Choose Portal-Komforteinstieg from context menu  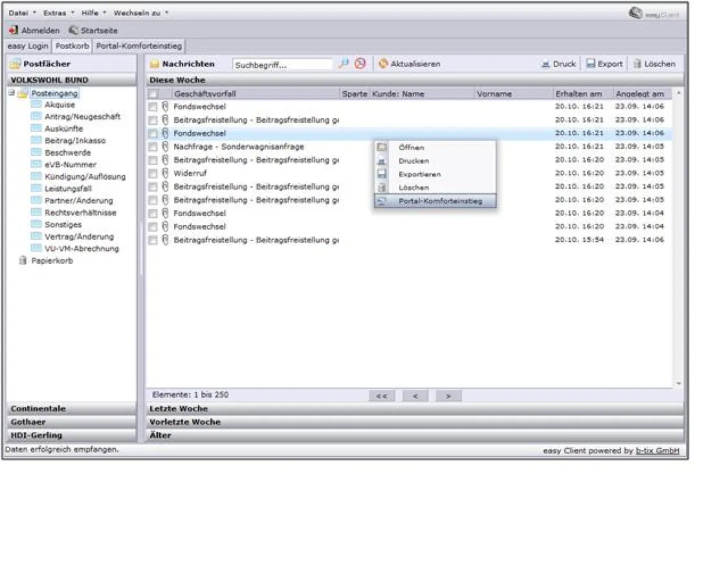pyautogui.click(x=440, y=201)
